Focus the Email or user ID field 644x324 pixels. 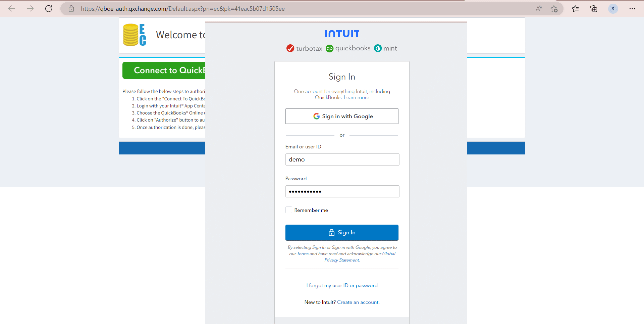pyautogui.click(x=342, y=159)
